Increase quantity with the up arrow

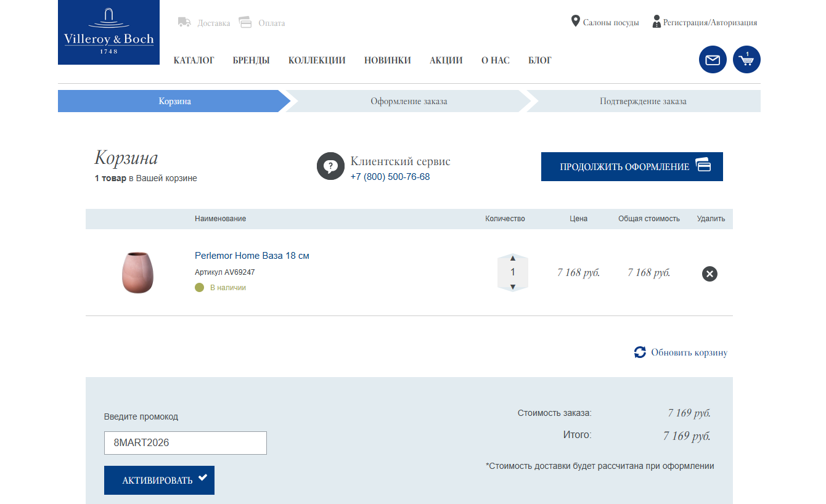(512, 259)
